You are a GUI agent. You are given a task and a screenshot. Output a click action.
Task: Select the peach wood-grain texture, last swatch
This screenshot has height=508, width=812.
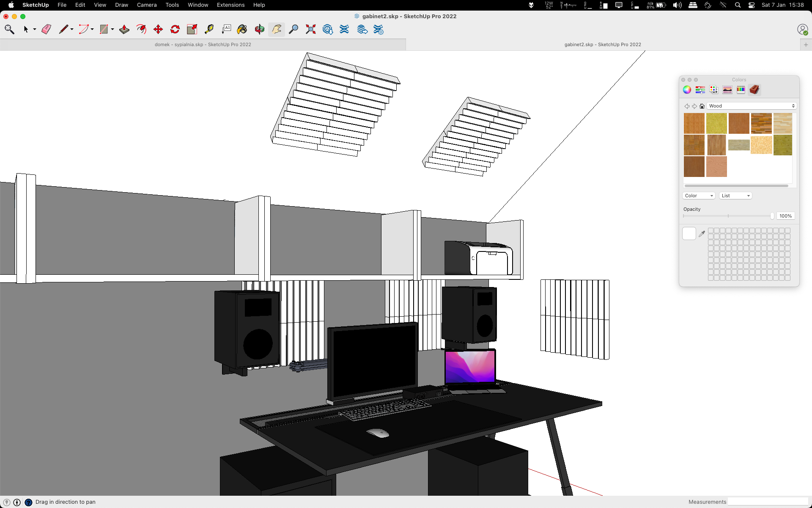point(716,166)
